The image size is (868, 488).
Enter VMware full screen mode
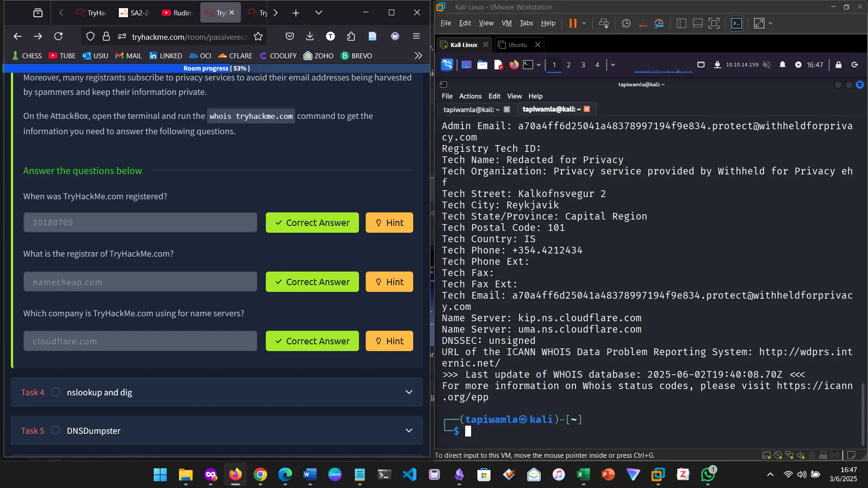tap(714, 23)
